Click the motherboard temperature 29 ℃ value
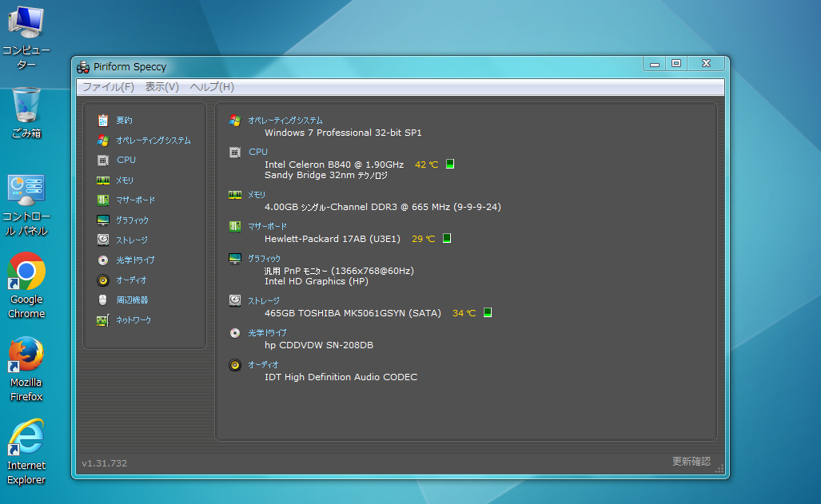The width and height of the screenshot is (821, 504). pyautogui.click(x=423, y=239)
